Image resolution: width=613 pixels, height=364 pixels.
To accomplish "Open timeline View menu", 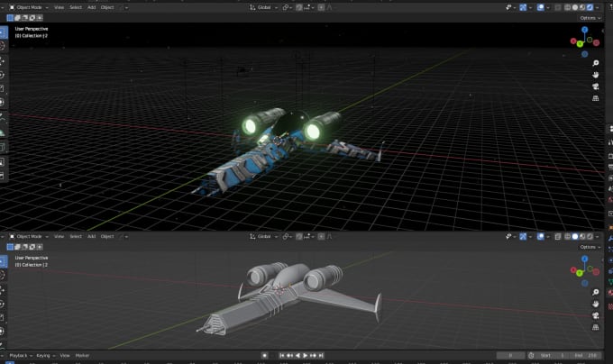I will 65,355.
